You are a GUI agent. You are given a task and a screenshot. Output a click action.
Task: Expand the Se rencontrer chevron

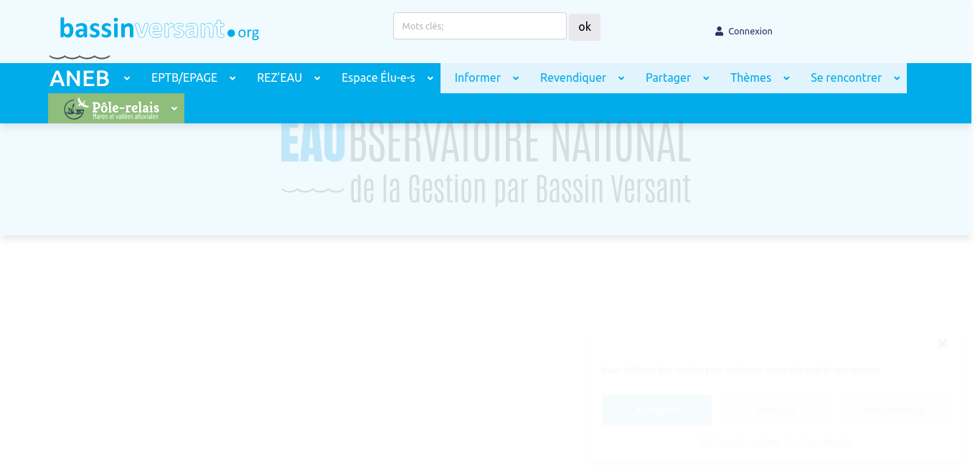[897, 78]
